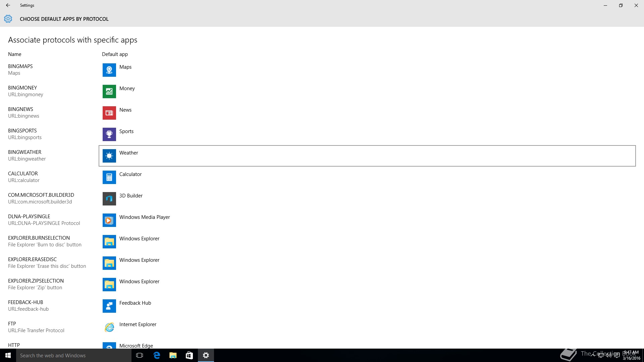Click Windows Explorer icon for EXPLORER.ERASEDISC
The width and height of the screenshot is (644, 362).
109,263
